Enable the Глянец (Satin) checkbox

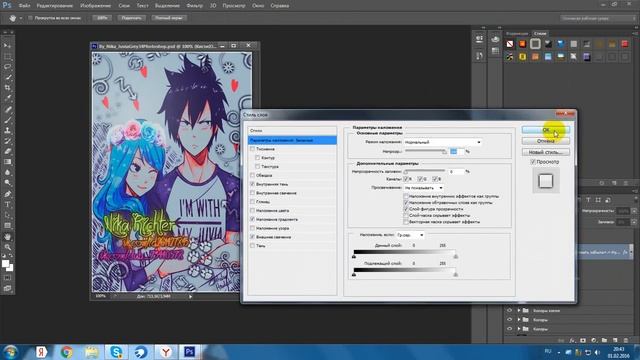tap(252, 202)
